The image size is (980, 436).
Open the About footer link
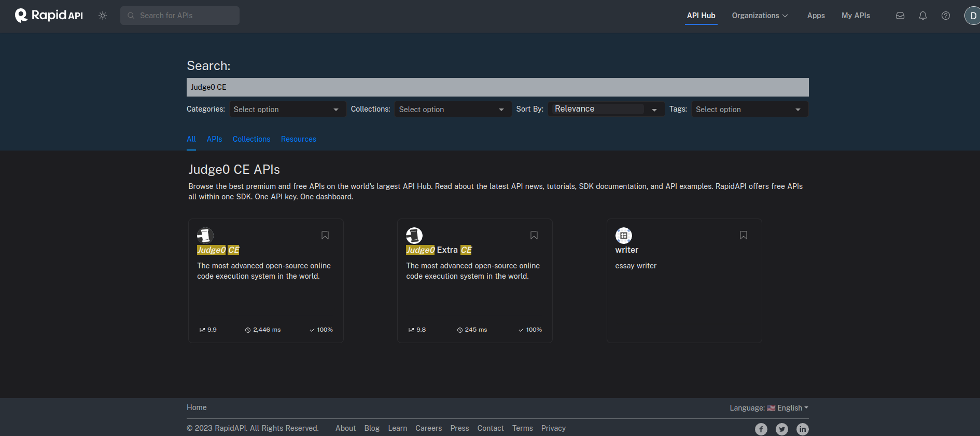click(x=345, y=428)
